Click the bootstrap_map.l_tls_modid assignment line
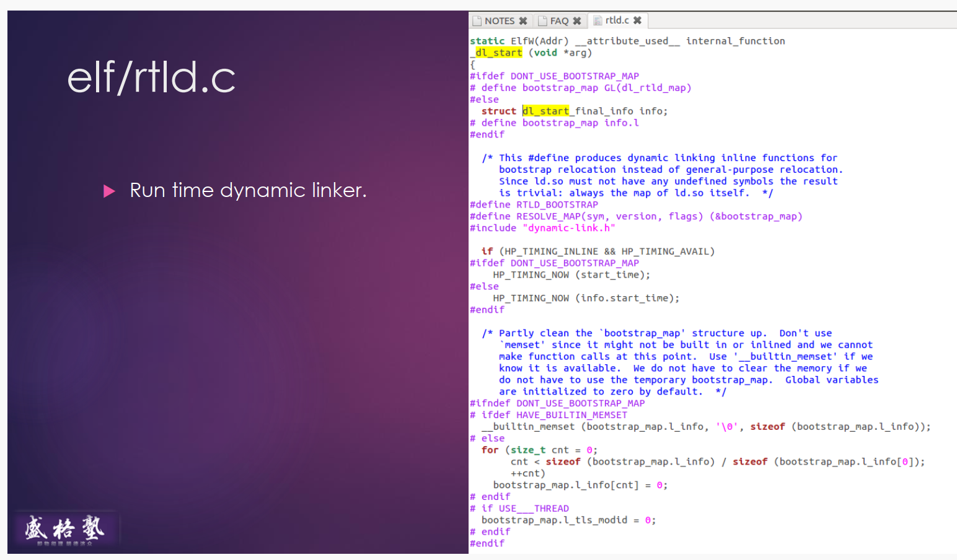 click(x=568, y=520)
